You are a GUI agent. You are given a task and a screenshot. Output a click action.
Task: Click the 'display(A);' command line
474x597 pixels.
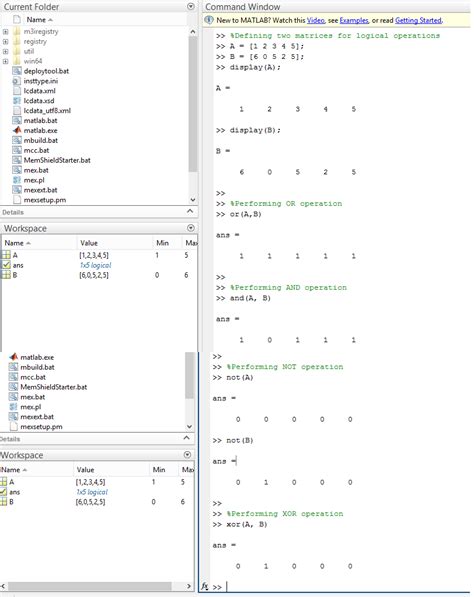(255, 67)
